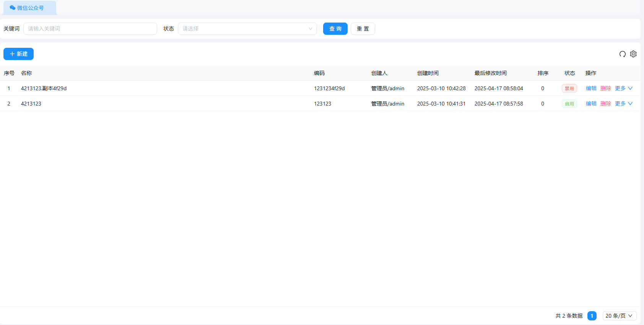Click the 查询 search button
Viewport: 644px width, 325px height.
(x=335, y=29)
